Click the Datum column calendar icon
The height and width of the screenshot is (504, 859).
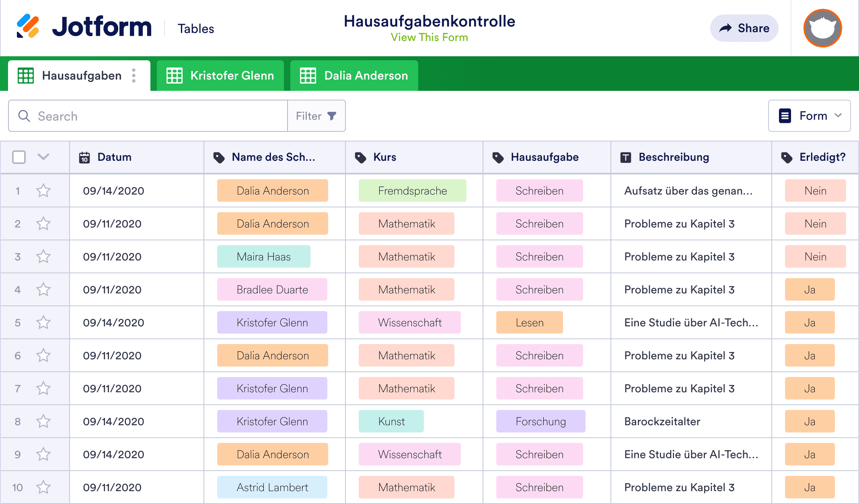point(84,157)
